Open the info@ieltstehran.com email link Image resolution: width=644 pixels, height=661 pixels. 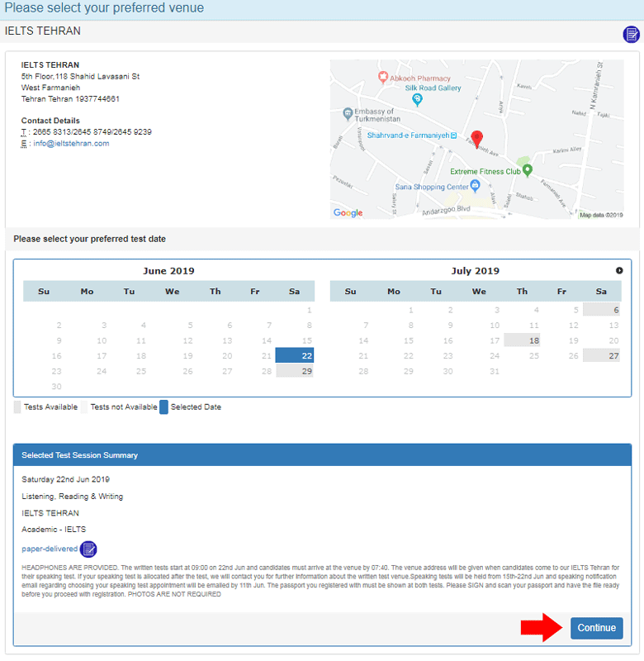pos(71,143)
